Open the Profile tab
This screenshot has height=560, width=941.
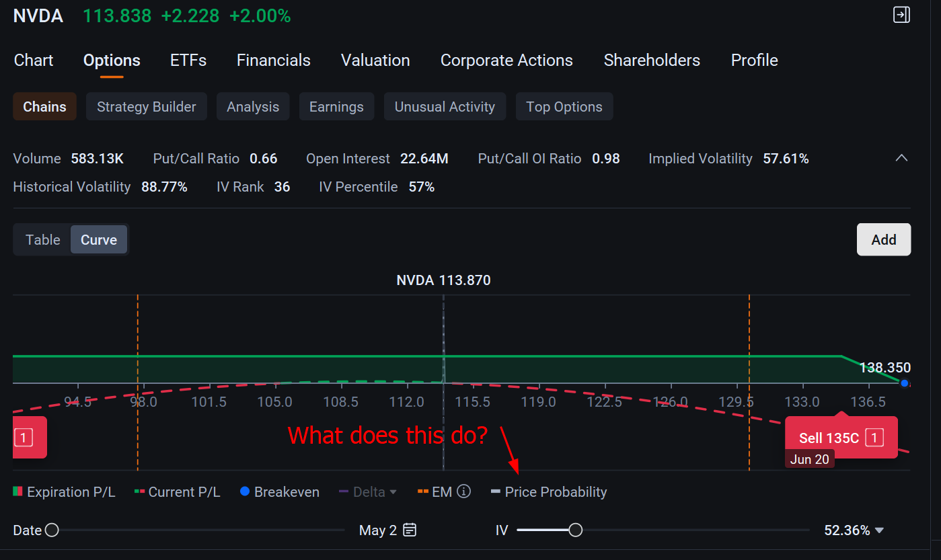click(755, 61)
